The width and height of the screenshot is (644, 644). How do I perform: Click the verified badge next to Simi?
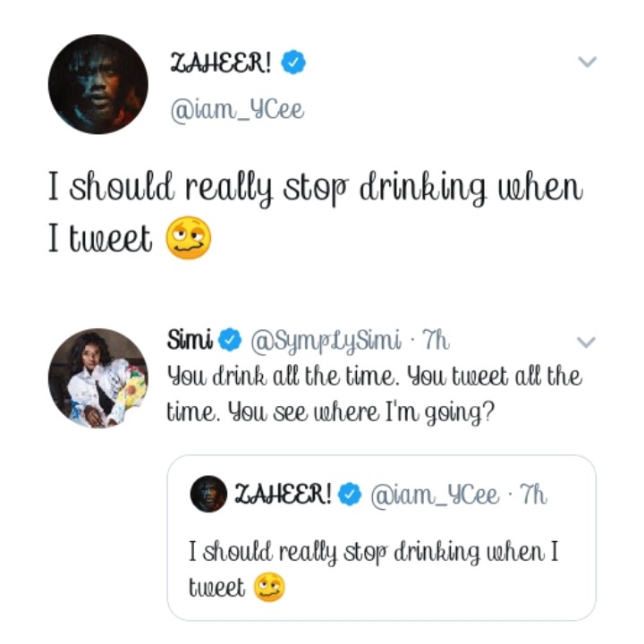[231, 341]
